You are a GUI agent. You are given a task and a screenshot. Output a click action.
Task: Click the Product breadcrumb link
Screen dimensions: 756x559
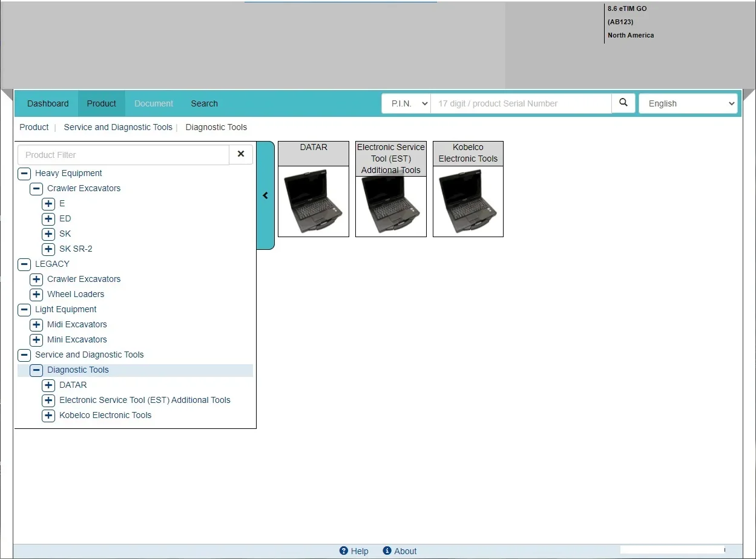[x=34, y=127]
